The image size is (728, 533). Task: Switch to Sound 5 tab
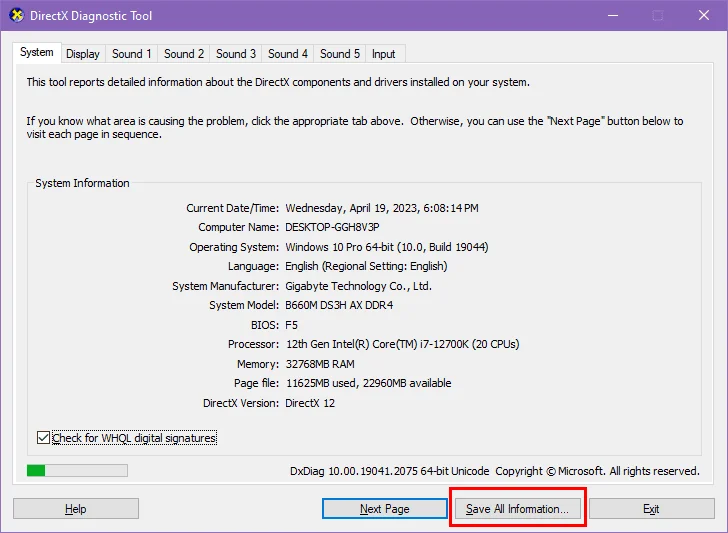tap(339, 54)
